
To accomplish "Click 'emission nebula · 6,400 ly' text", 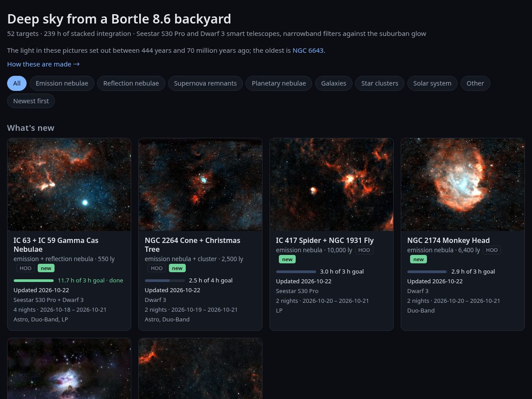I will pos(444,250).
